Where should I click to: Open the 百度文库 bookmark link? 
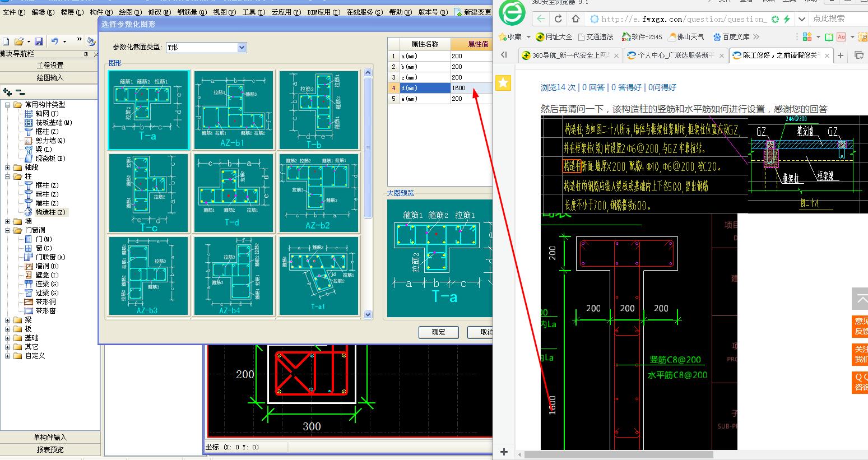[x=731, y=36]
